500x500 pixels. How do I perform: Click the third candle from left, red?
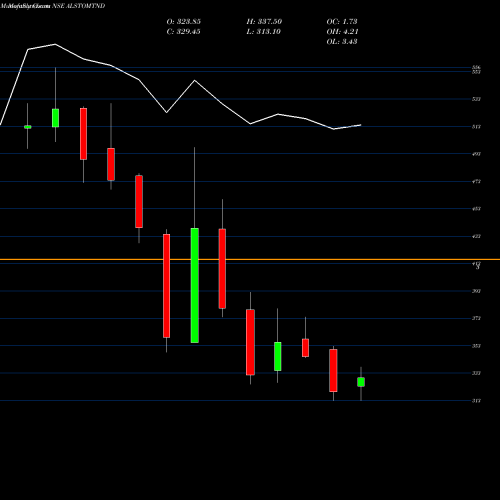pos(83,134)
